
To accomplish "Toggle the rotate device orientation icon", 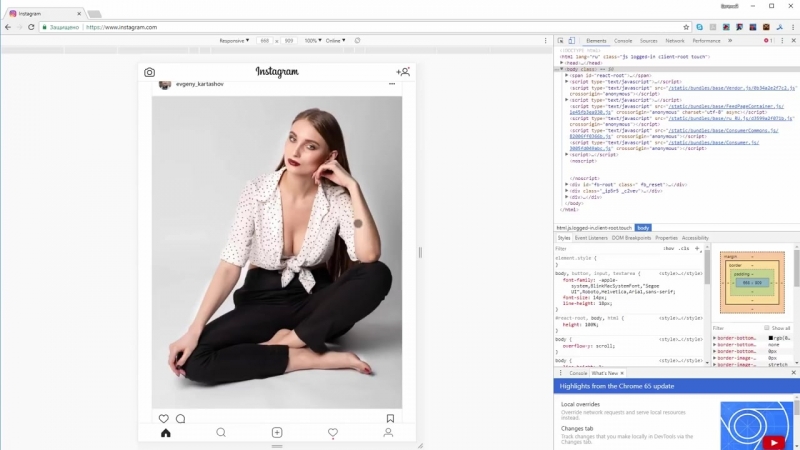I will coord(357,40).
